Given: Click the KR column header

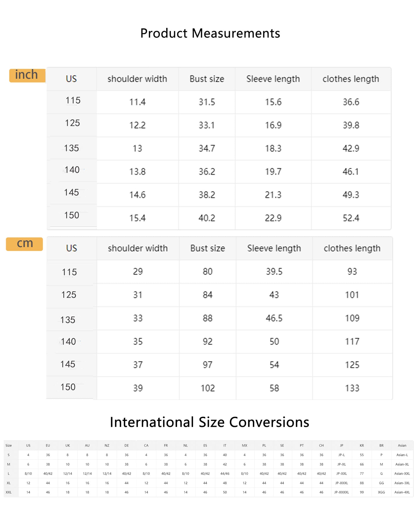Looking at the screenshot, I should pos(362,445).
